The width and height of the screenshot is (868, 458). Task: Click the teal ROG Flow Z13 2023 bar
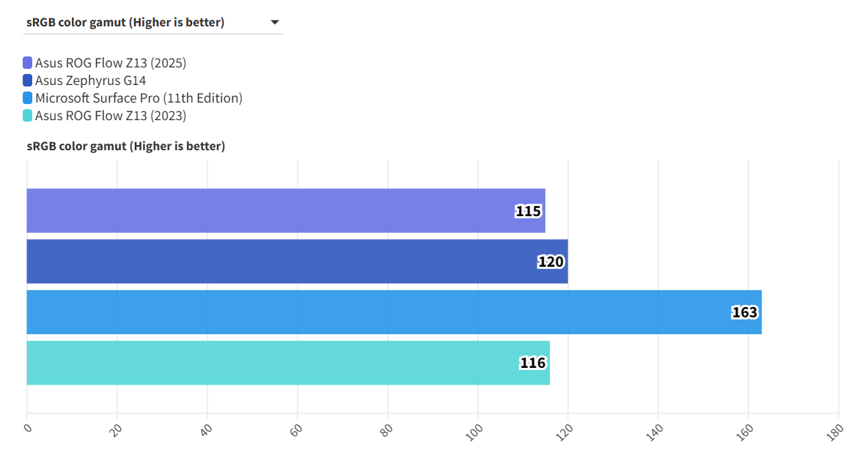tap(273, 363)
